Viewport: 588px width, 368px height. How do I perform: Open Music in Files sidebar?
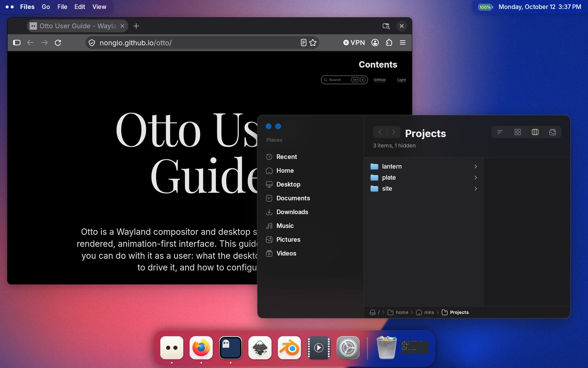coord(285,226)
